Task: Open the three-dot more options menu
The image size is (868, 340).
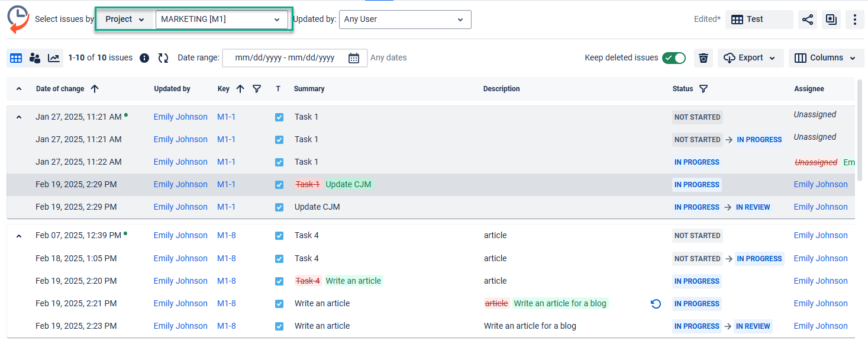Action: [855, 20]
